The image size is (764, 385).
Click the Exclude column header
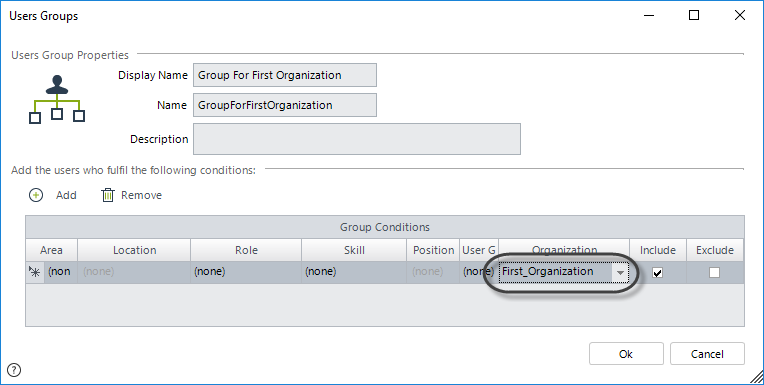click(715, 250)
